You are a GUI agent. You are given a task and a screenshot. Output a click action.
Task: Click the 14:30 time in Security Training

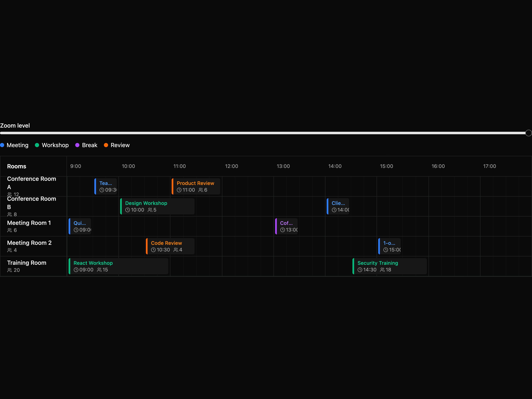(370, 270)
